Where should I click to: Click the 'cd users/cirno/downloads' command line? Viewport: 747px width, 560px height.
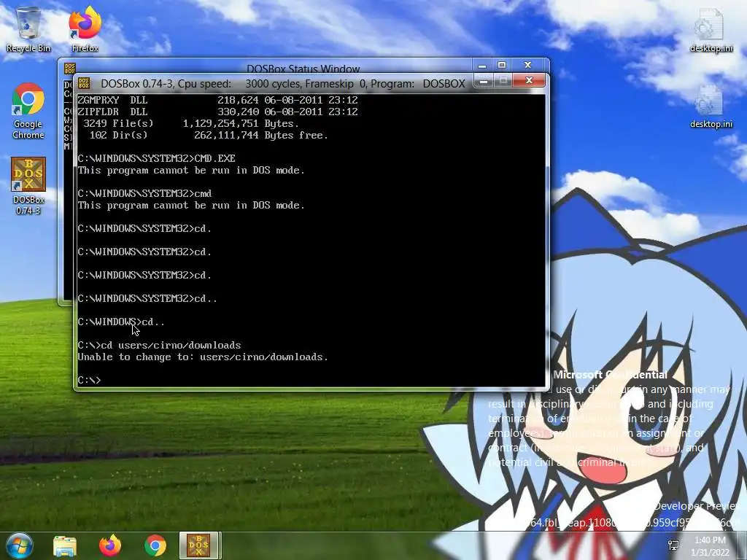(x=159, y=345)
